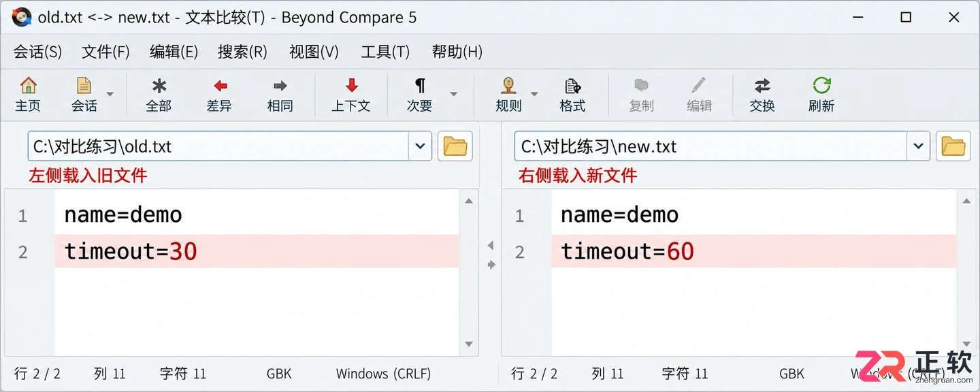Refresh comparison with 刷新 icon
Screen dimensions: 980x392
(x=821, y=94)
